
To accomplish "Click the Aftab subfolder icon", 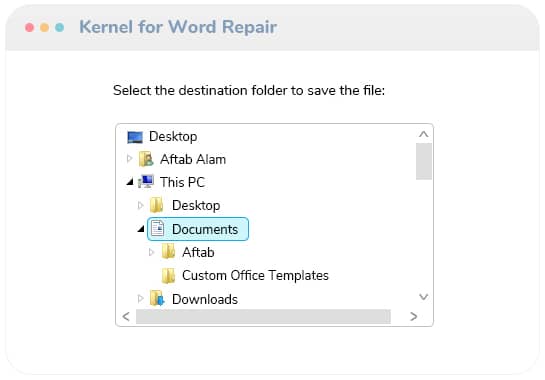I will [168, 252].
